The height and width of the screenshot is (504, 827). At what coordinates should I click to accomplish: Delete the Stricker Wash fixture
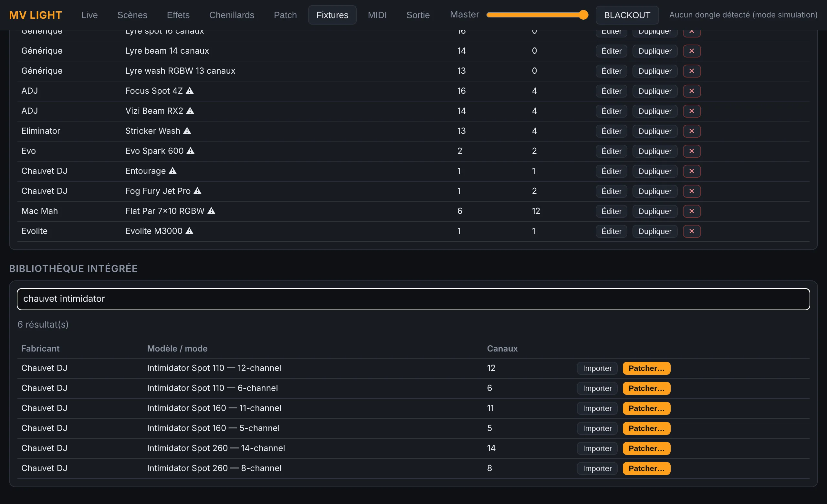click(691, 131)
